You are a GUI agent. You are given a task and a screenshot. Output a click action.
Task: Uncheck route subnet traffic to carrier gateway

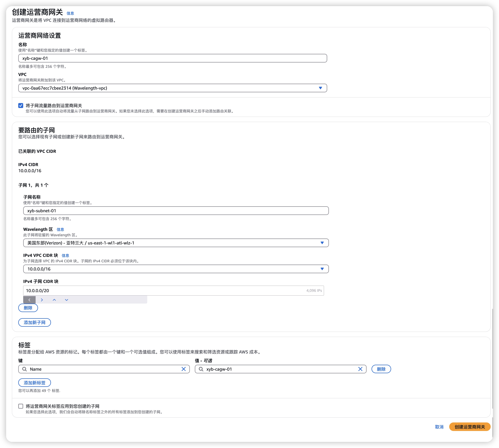pyautogui.click(x=21, y=106)
